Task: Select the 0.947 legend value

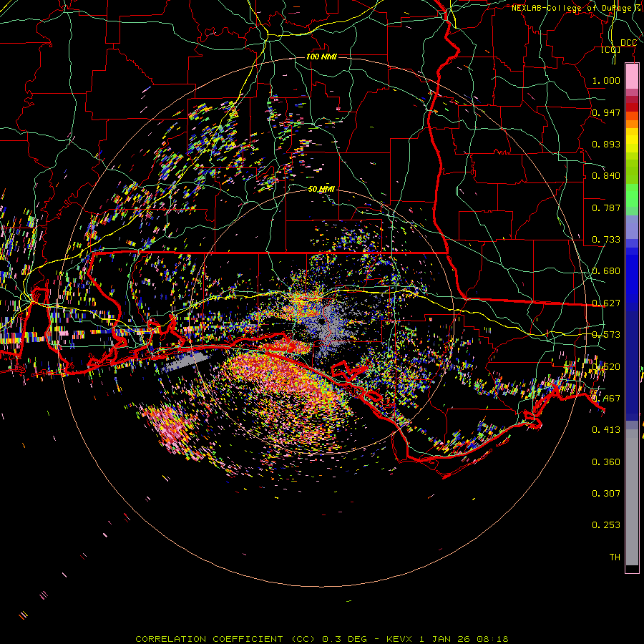Action: pyautogui.click(x=606, y=112)
